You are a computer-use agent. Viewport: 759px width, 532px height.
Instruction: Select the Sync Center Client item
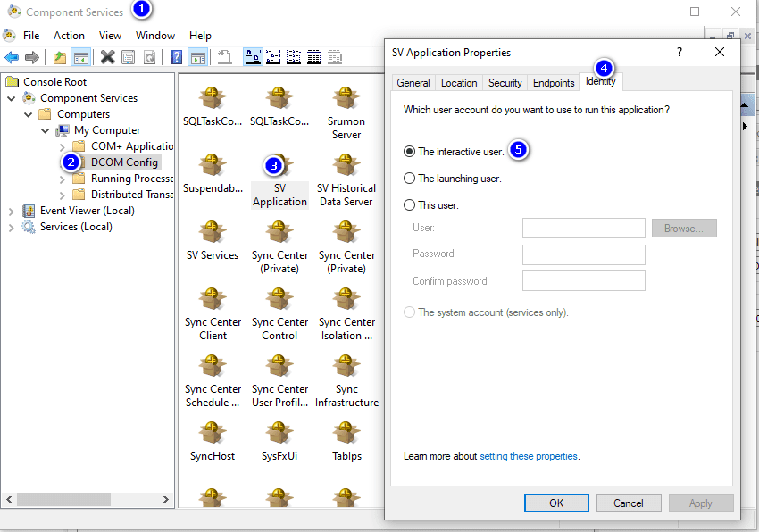[x=213, y=314]
